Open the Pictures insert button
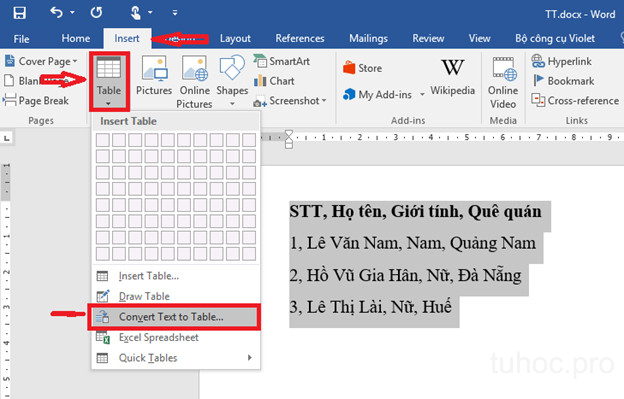624x399 pixels. 154,76
